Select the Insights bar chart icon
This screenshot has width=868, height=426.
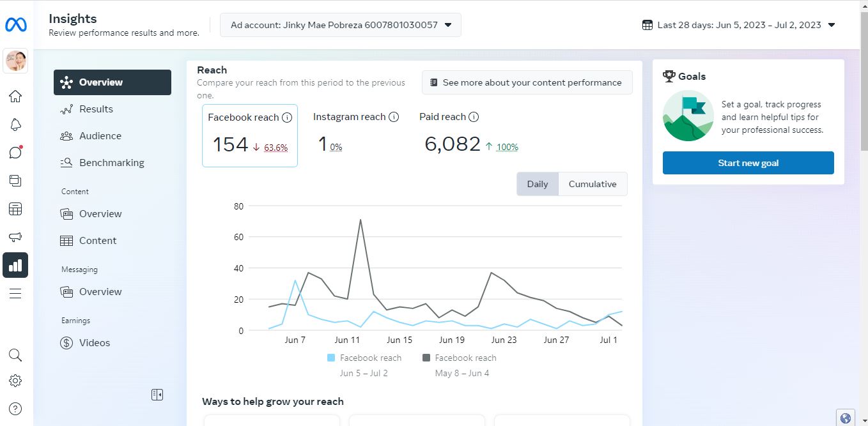15,265
